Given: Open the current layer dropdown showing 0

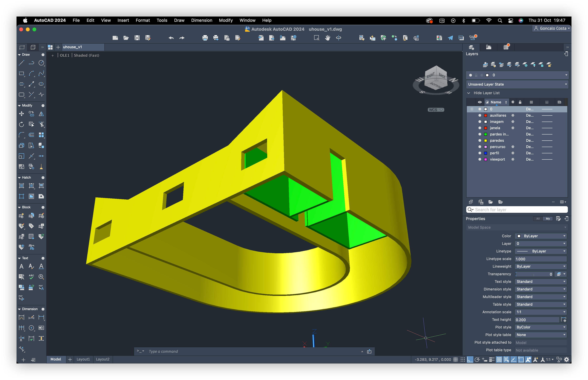Looking at the screenshot, I should (517, 75).
